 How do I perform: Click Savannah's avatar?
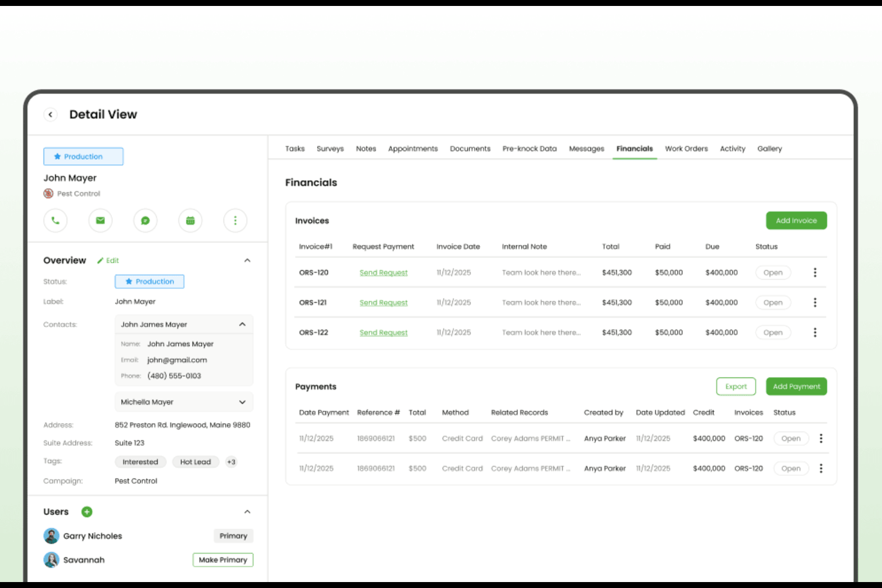tap(51, 560)
